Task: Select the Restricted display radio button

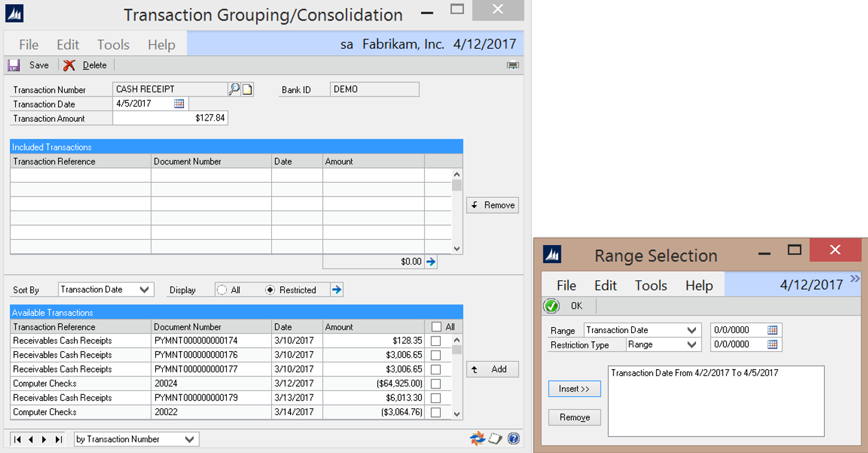Action: 270,290
